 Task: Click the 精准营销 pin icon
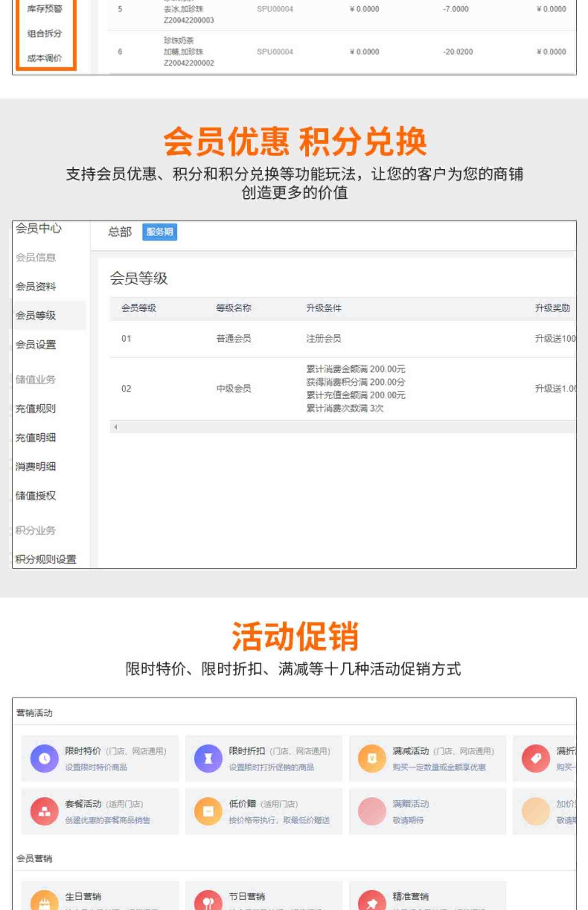(372, 900)
